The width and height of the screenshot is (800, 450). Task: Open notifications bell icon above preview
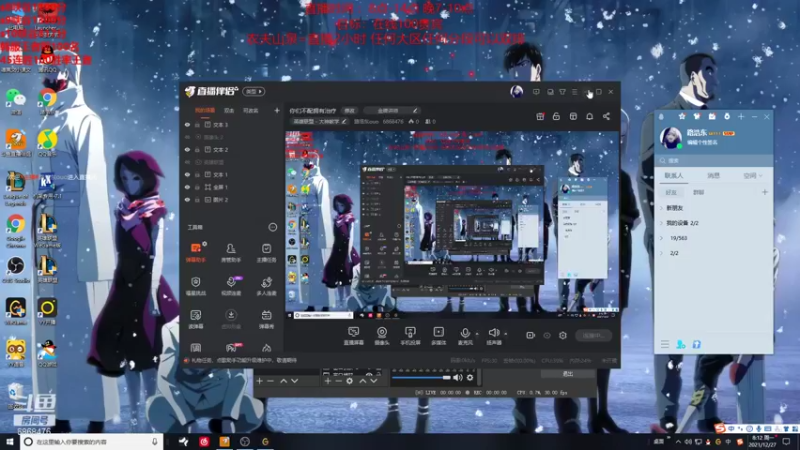[x=589, y=116]
